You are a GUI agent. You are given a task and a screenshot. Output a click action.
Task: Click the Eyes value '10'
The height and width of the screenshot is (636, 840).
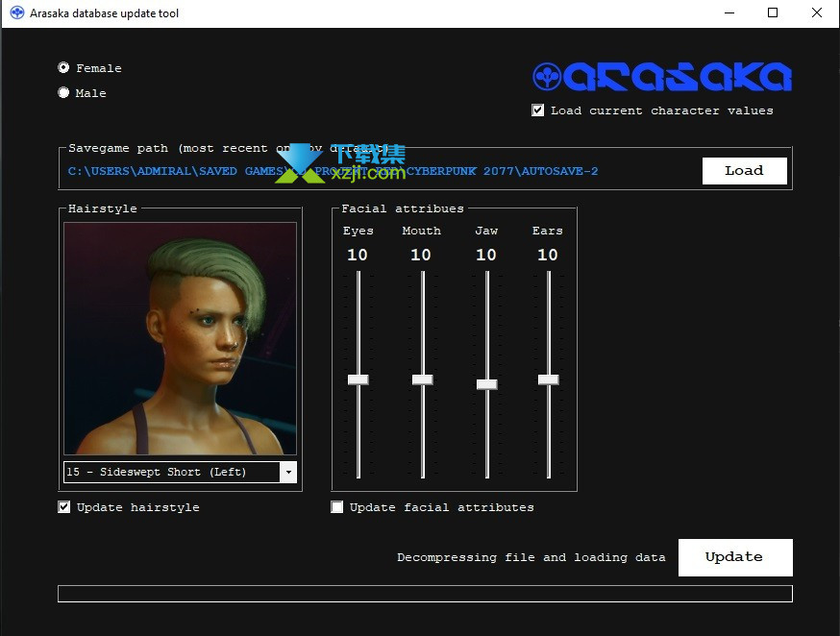358,255
